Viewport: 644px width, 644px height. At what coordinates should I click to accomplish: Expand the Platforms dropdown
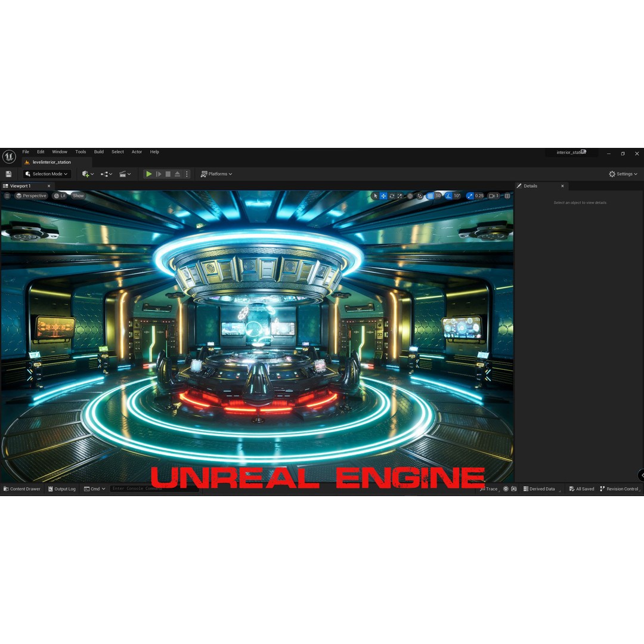coord(216,174)
